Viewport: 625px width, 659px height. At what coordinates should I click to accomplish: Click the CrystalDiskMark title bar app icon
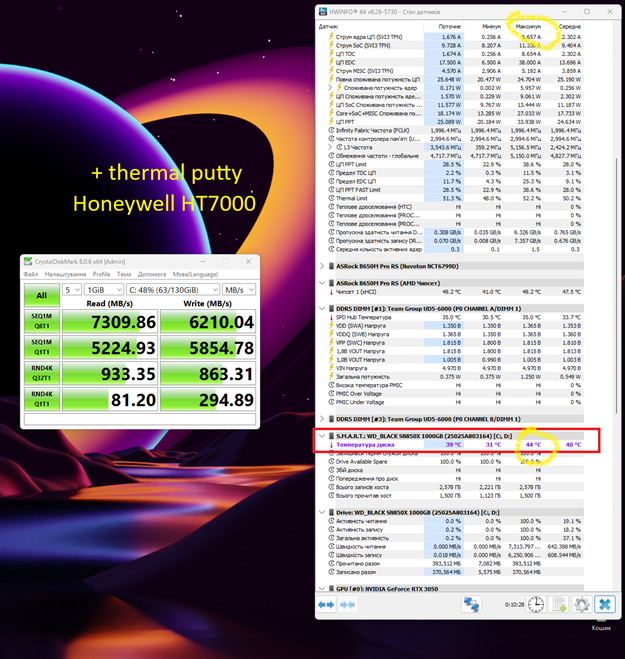click(28, 261)
